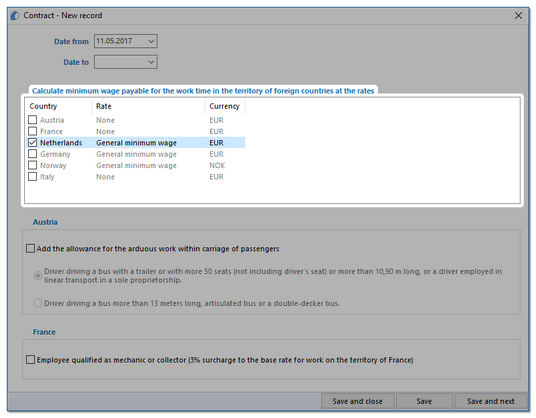
Task: Select the bus with trailer radio option
Action: (x=38, y=275)
